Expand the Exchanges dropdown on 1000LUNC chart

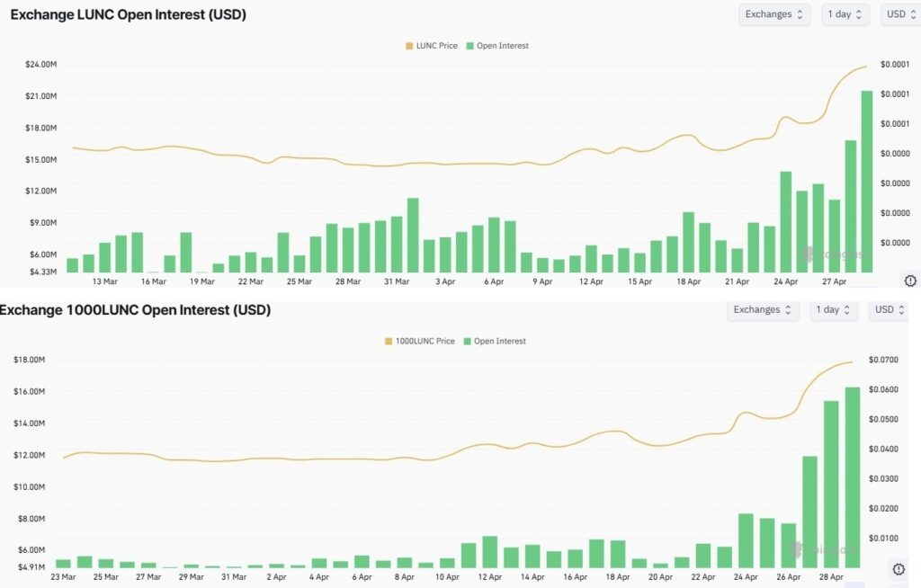click(x=762, y=310)
